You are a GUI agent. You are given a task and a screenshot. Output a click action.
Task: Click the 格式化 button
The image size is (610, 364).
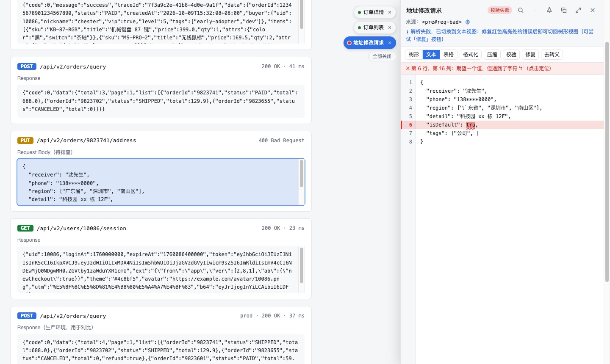pyautogui.click(x=471, y=55)
